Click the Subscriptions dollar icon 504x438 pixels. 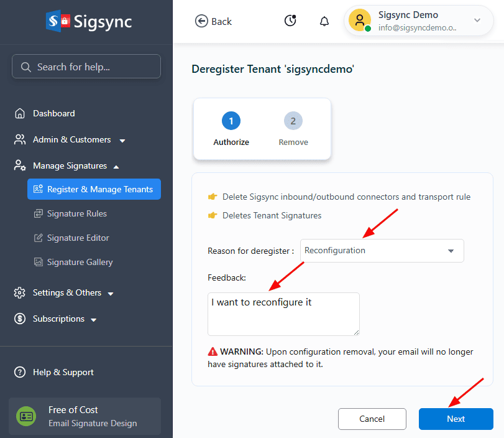click(x=20, y=319)
